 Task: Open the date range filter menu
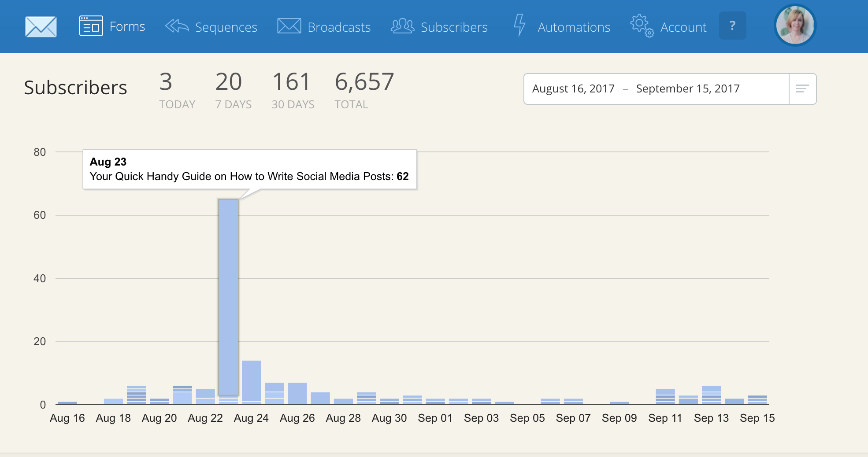click(x=802, y=89)
